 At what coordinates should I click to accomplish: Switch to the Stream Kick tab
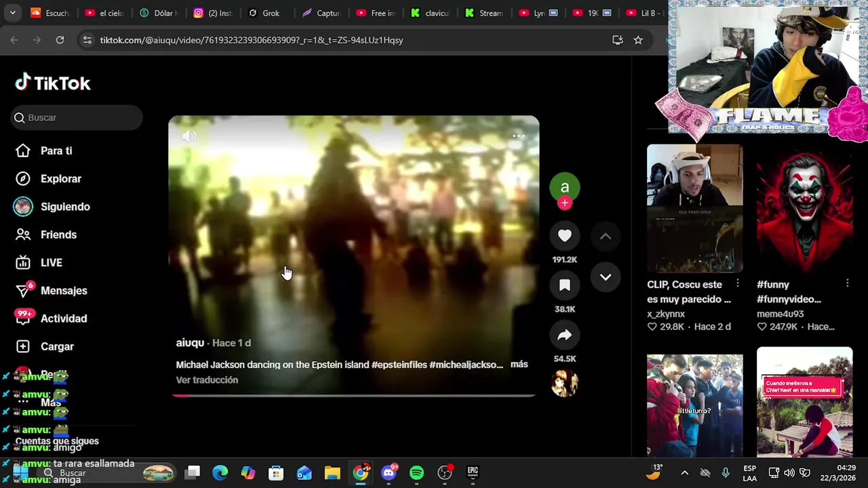click(484, 13)
